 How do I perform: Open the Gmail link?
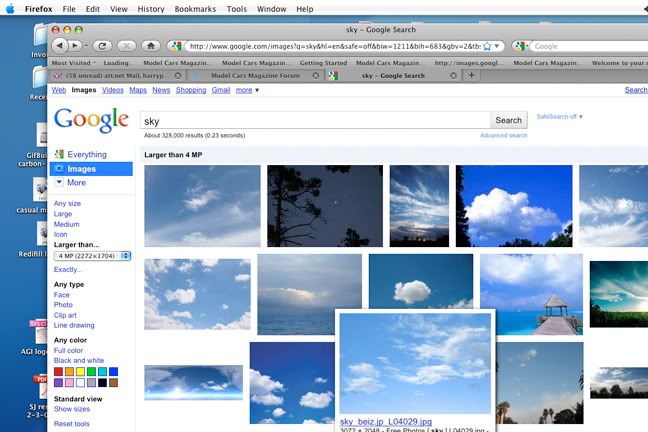(221, 90)
